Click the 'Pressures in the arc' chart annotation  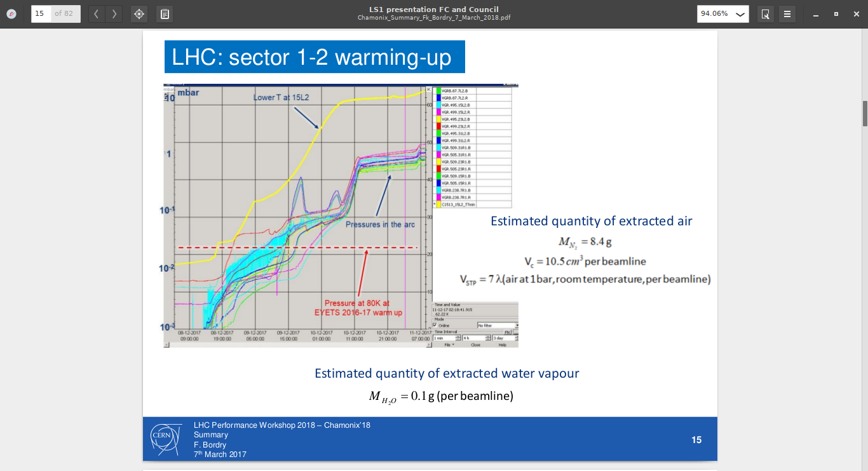coord(380,225)
